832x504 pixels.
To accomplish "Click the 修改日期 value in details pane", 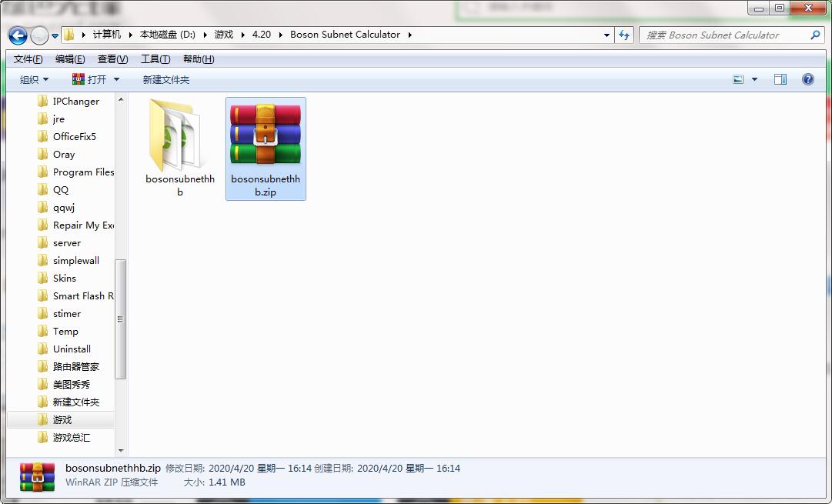I will [260, 468].
